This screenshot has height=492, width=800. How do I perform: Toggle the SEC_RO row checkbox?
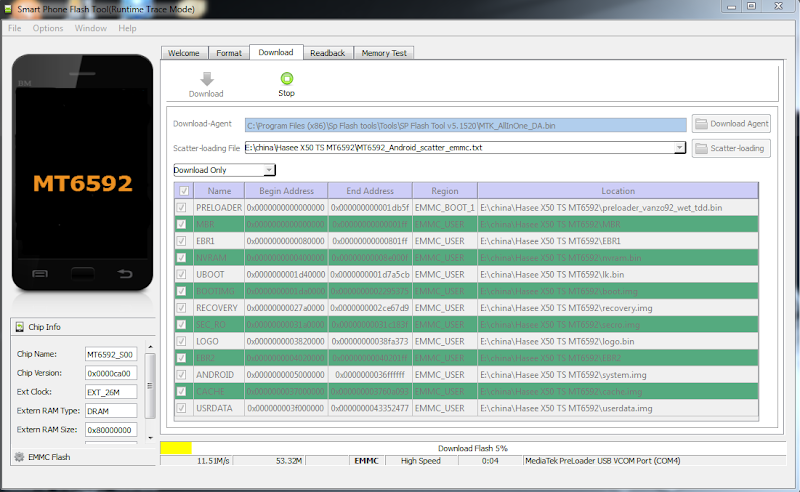[181, 325]
